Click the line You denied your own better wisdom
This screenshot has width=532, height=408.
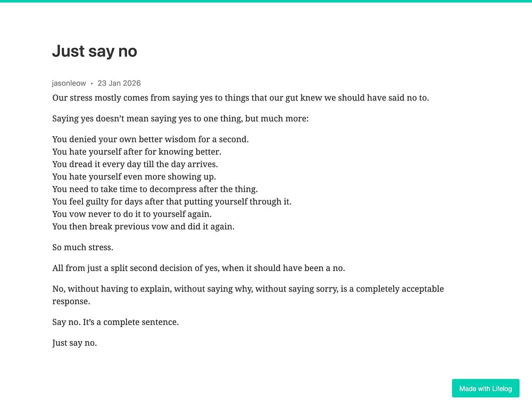151,139
